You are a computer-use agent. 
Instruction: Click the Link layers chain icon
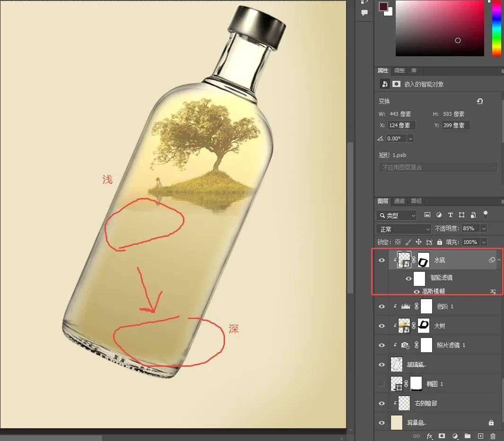click(417, 436)
